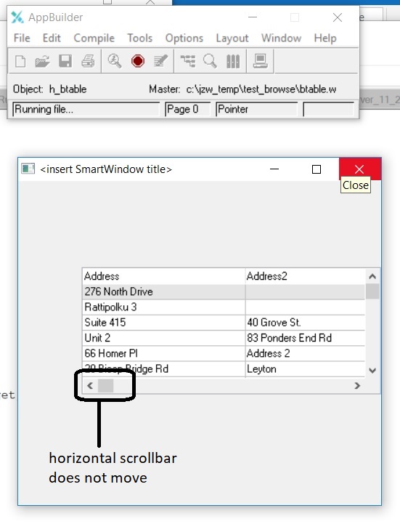
Task: Show the object list tree icon
Action: click(x=187, y=61)
